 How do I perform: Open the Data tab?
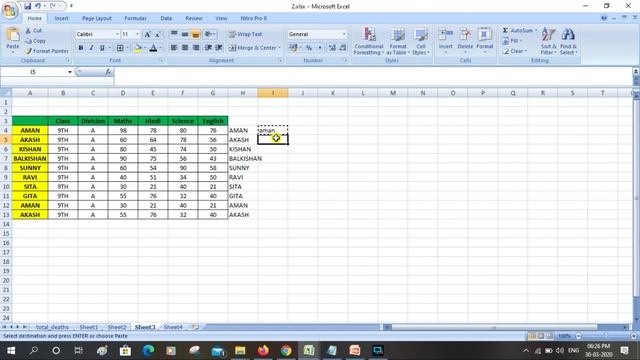tap(166, 18)
